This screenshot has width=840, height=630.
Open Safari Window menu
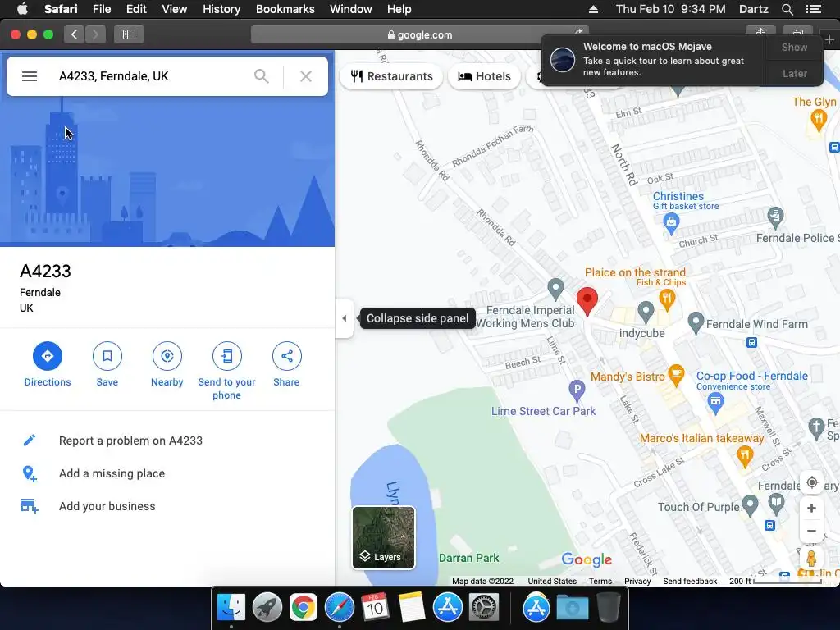(351, 9)
